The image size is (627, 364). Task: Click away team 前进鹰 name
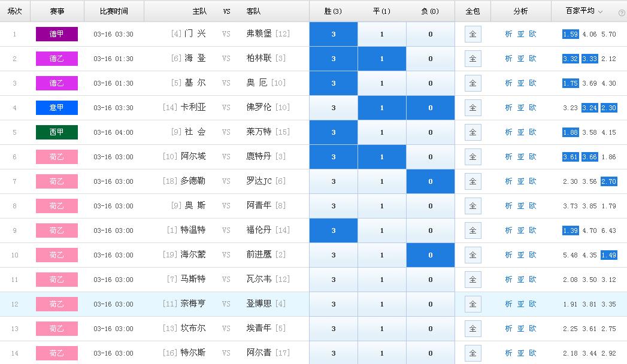[x=259, y=254]
